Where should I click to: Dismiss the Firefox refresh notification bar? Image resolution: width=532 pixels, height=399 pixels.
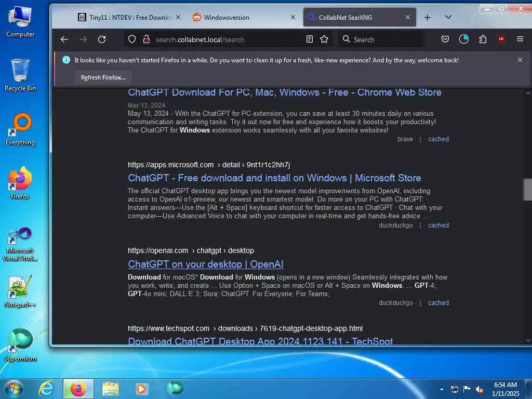coord(520,60)
